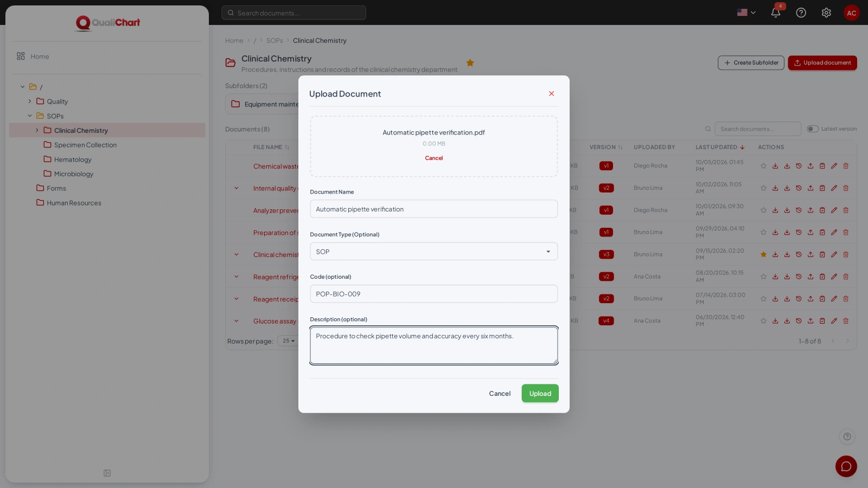This screenshot has height=488, width=868.
Task: Upload new version for 09/29/2026 row
Action: click(810, 233)
